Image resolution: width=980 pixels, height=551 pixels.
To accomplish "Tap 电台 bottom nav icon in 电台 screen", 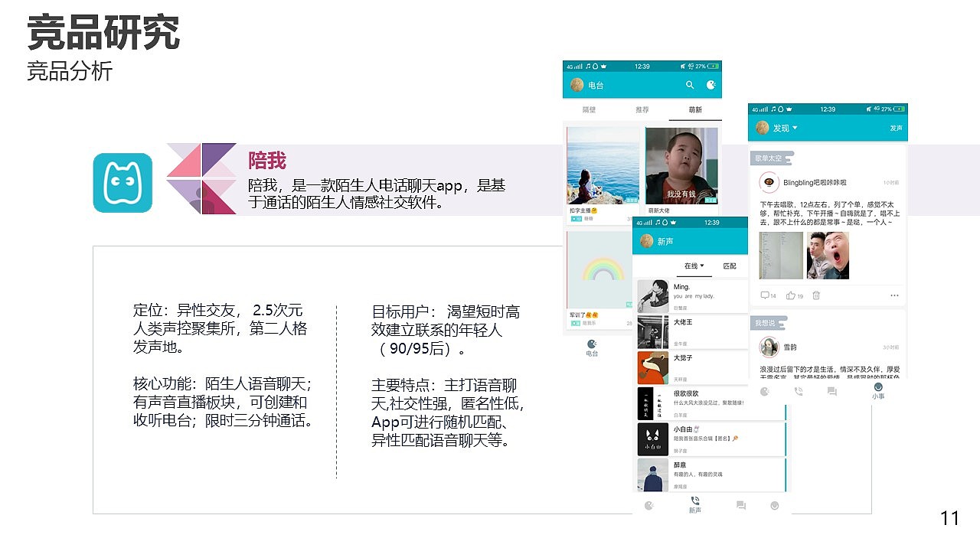I will coord(592,348).
